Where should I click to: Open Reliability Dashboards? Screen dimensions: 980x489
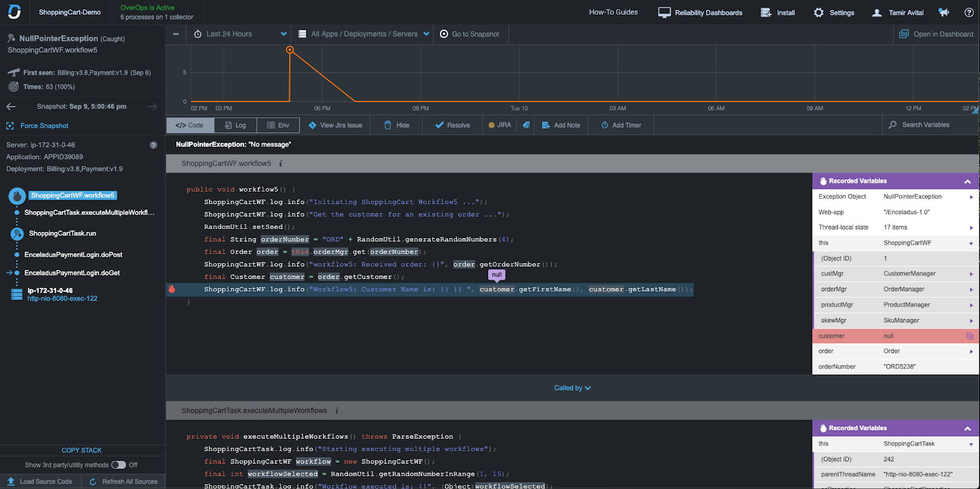(x=700, y=12)
